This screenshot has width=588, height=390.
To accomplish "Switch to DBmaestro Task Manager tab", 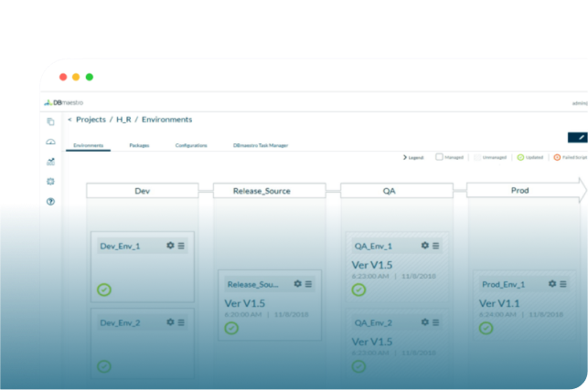I will 261,145.
